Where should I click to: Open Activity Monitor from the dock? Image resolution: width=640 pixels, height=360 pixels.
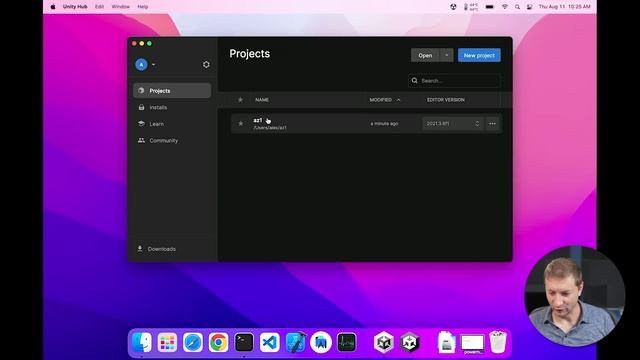[x=347, y=342]
